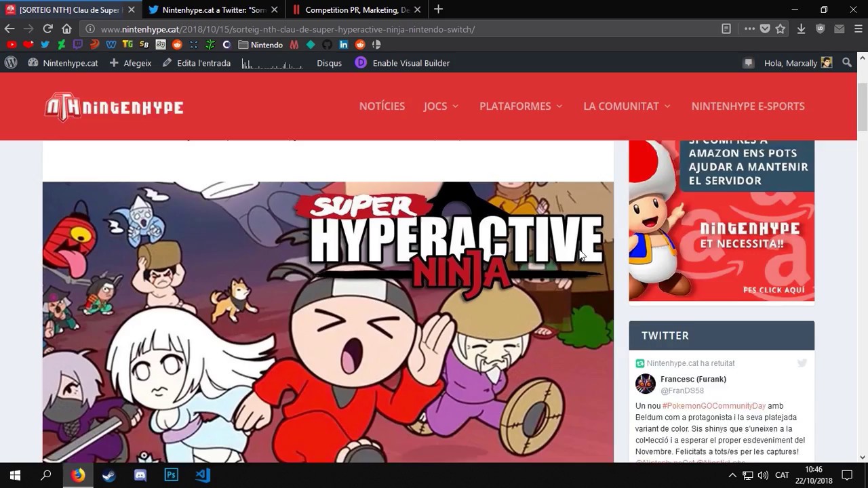Open NINTENHYPE E-SPORTS menu item

pyautogui.click(x=748, y=106)
